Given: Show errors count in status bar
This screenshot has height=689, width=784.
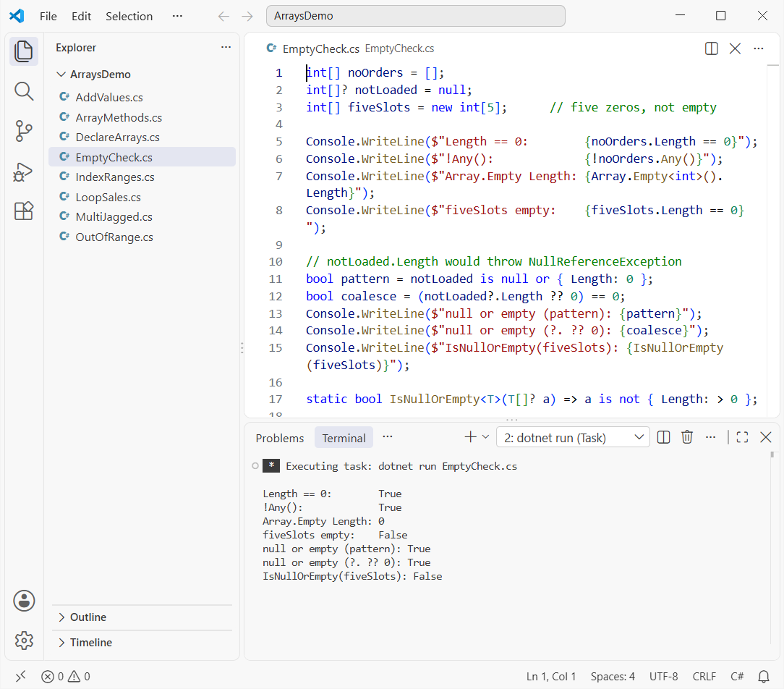Looking at the screenshot, I should [53, 677].
